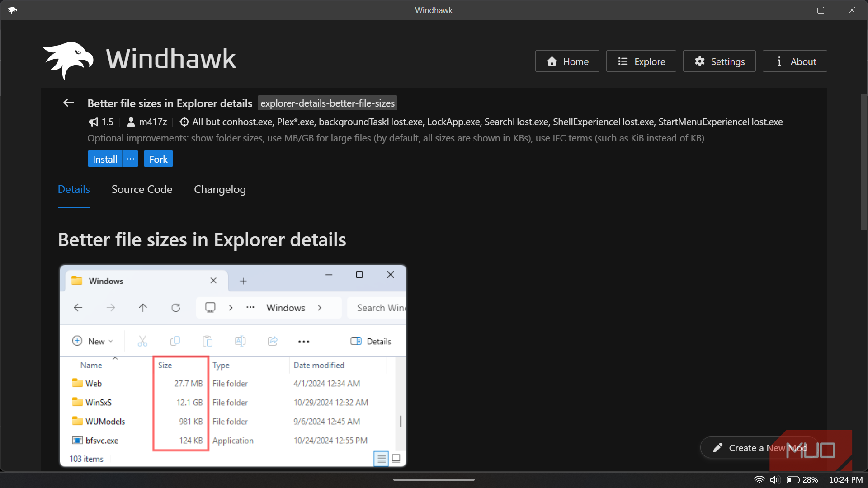Screen dimensions: 868x488
Task: Open the Wi-Fi network tray icon
Action: (759, 480)
